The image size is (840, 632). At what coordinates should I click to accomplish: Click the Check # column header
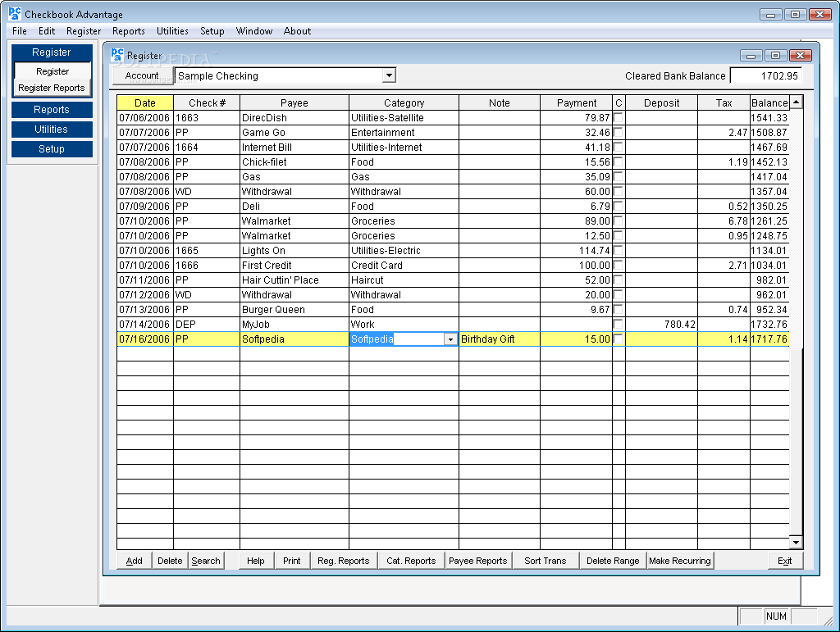coord(206,102)
